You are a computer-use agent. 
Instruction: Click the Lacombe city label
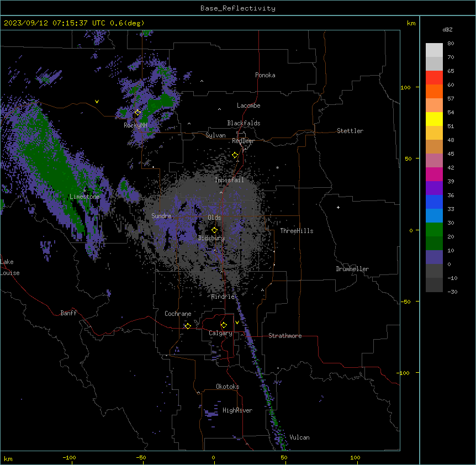coord(248,105)
